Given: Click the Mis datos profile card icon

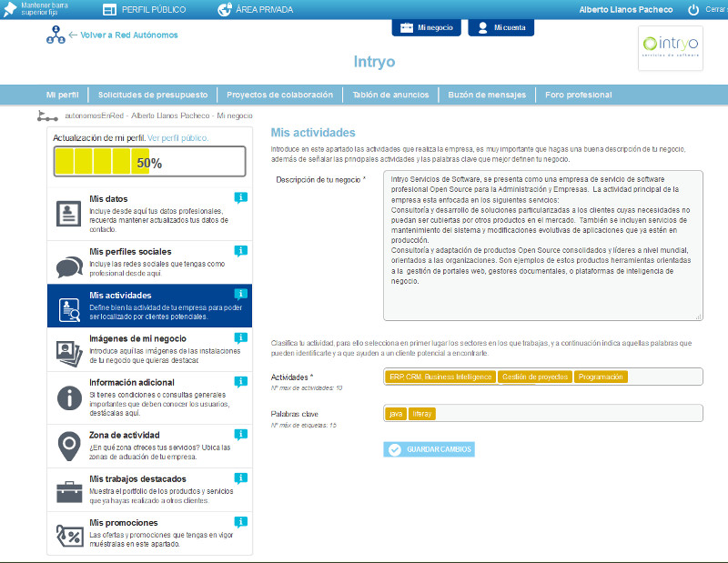Looking at the screenshot, I should pos(69,212).
